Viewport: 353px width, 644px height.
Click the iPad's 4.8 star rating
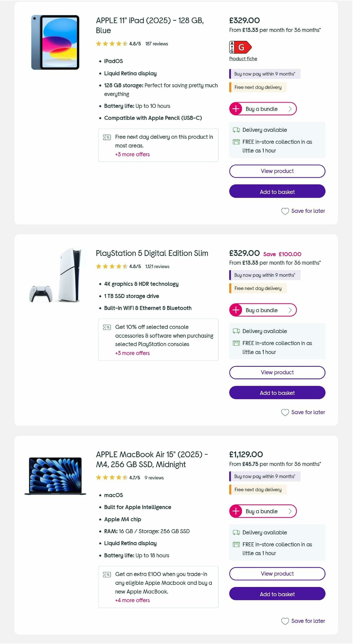pos(112,44)
